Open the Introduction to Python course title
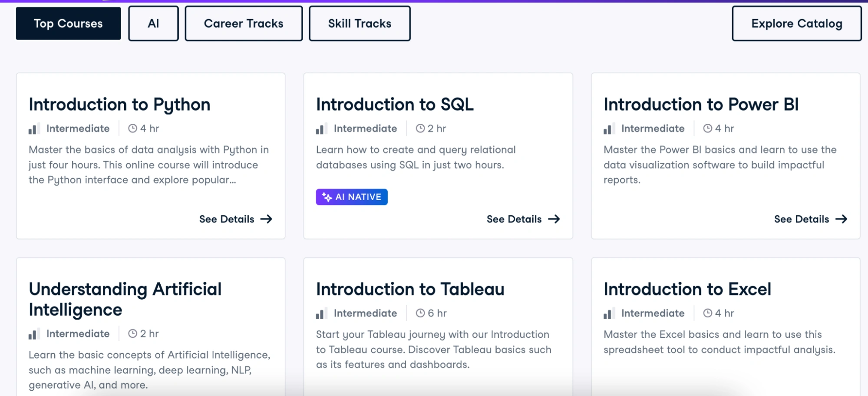Screen dimensions: 868x396 pyautogui.click(x=119, y=104)
